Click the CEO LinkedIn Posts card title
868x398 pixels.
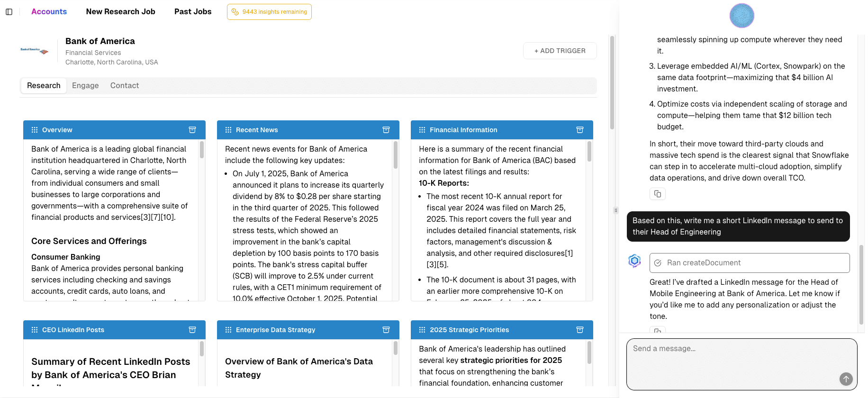pos(73,330)
